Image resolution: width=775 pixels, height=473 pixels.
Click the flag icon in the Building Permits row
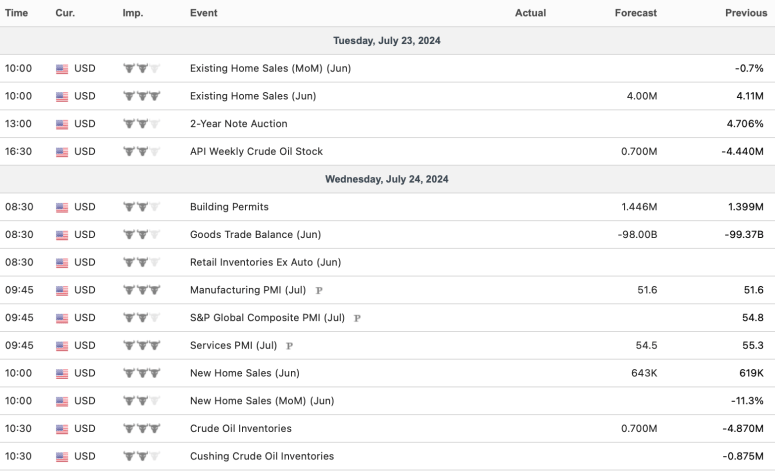tap(62, 207)
